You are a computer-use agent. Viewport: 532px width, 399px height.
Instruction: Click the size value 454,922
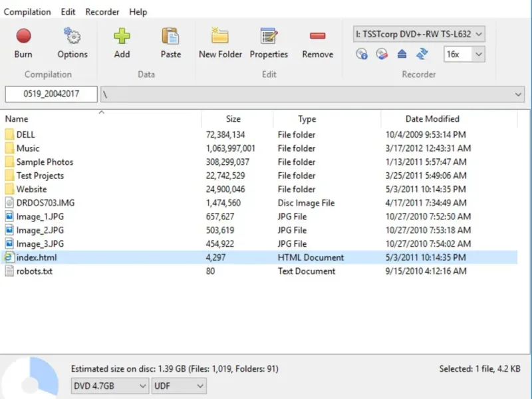(x=220, y=243)
